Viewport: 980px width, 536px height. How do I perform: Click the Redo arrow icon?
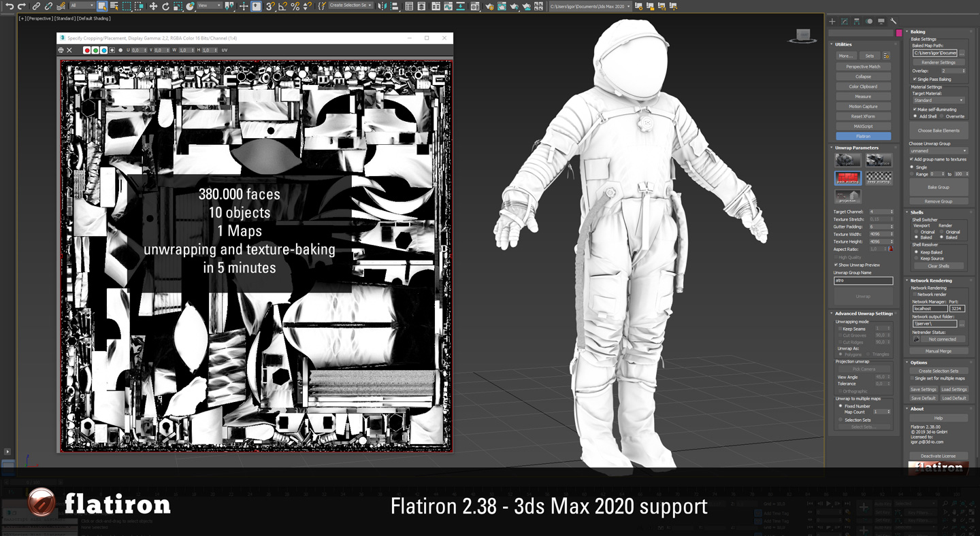coord(22,6)
